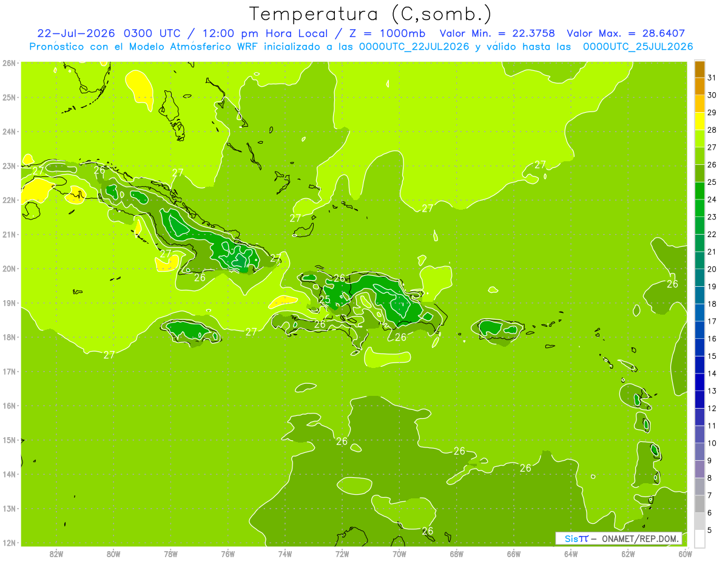Click the '72W' longitude axis label

tap(342, 554)
